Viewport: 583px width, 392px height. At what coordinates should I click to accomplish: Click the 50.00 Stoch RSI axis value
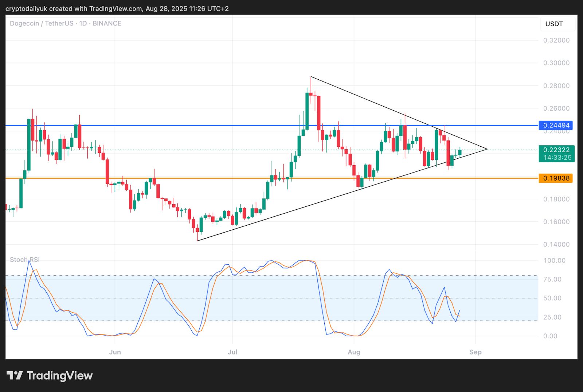tap(552, 298)
